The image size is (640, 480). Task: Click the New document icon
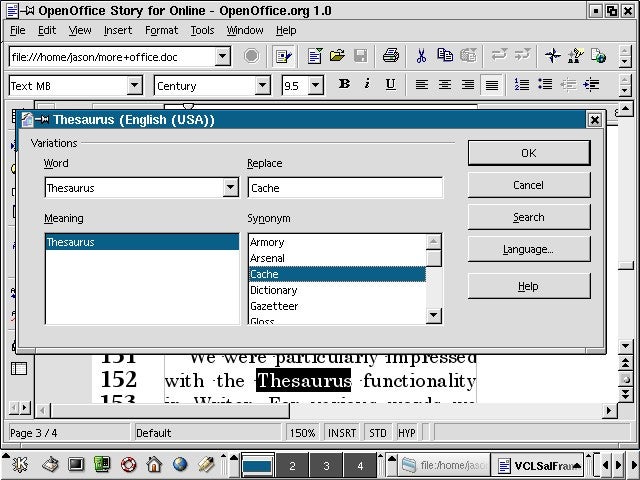(x=315, y=56)
